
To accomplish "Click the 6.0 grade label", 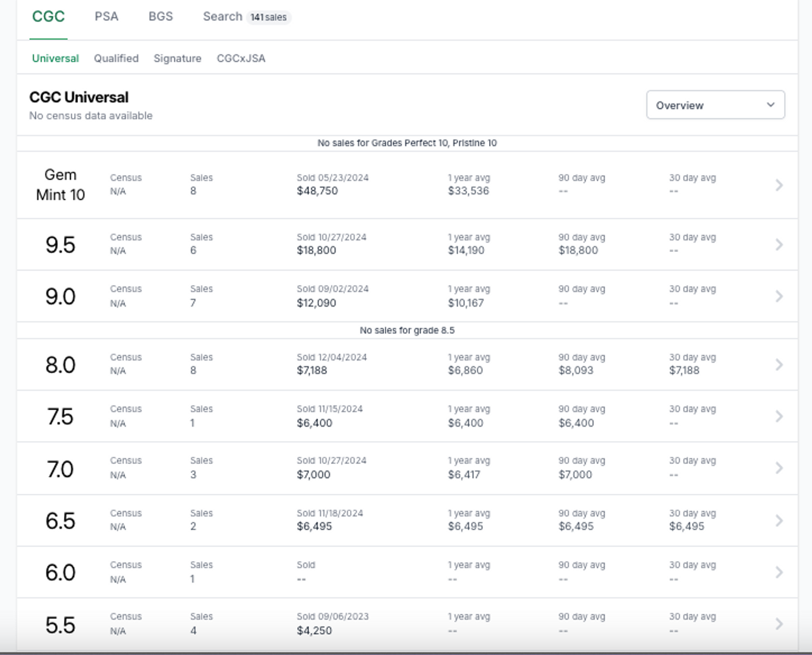I will tap(60, 572).
